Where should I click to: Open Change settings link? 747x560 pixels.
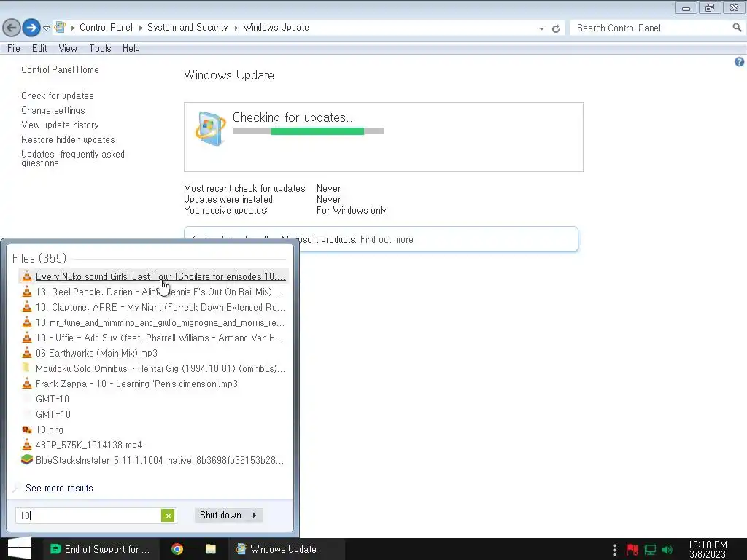click(x=53, y=111)
